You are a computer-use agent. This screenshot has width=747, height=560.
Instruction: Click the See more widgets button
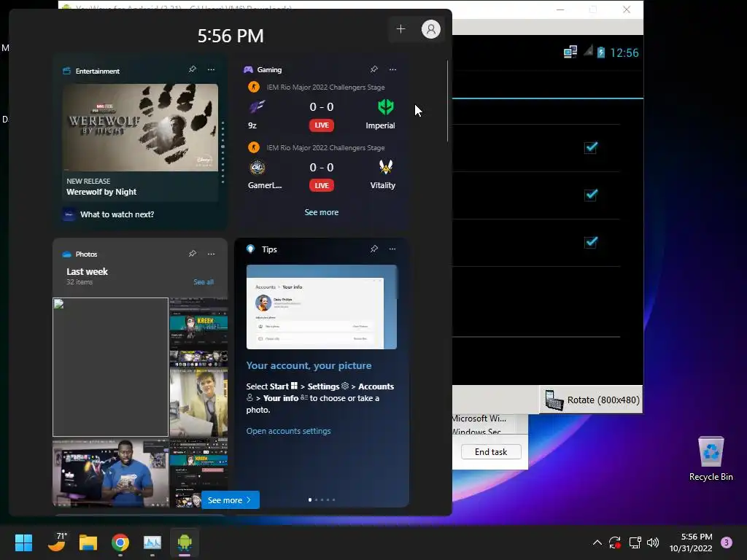tap(230, 500)
